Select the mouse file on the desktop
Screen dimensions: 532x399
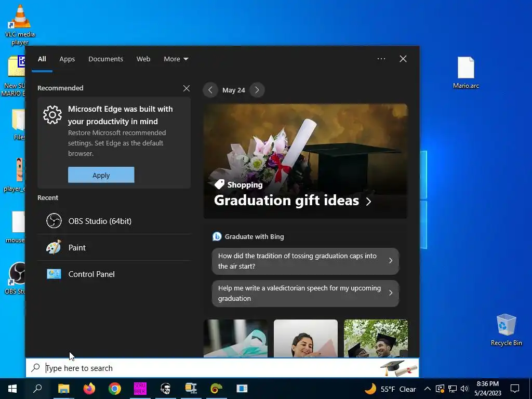click(15, 227)
